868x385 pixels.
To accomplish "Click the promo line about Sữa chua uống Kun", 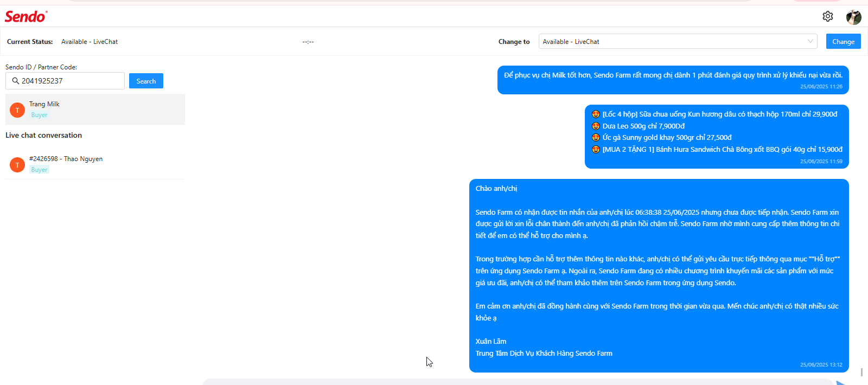I will point(714,114).
